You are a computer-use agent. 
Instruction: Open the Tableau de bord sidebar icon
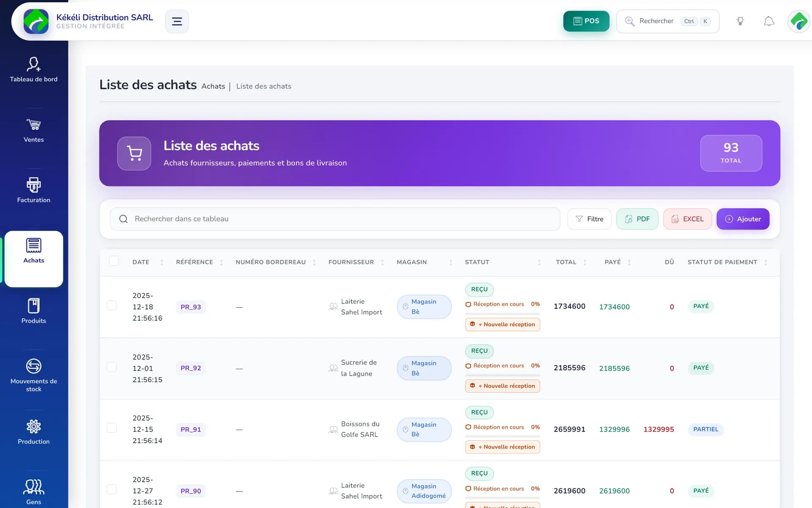33,64
